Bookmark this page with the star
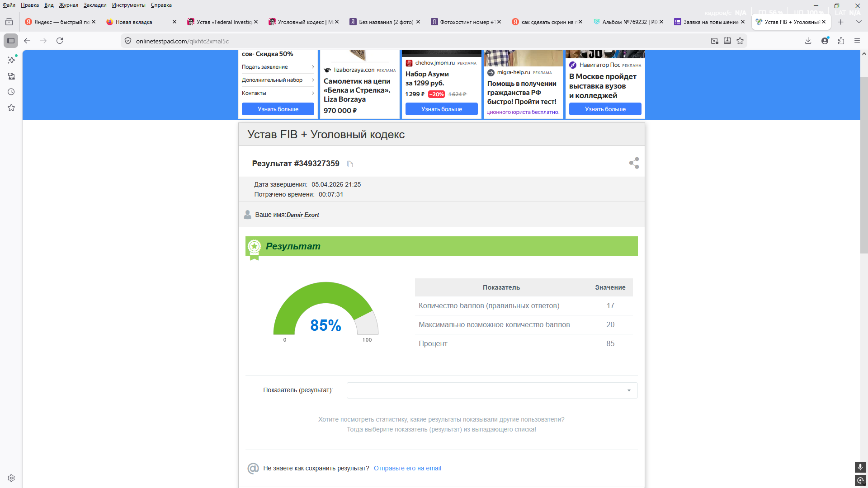 (740, 41)
